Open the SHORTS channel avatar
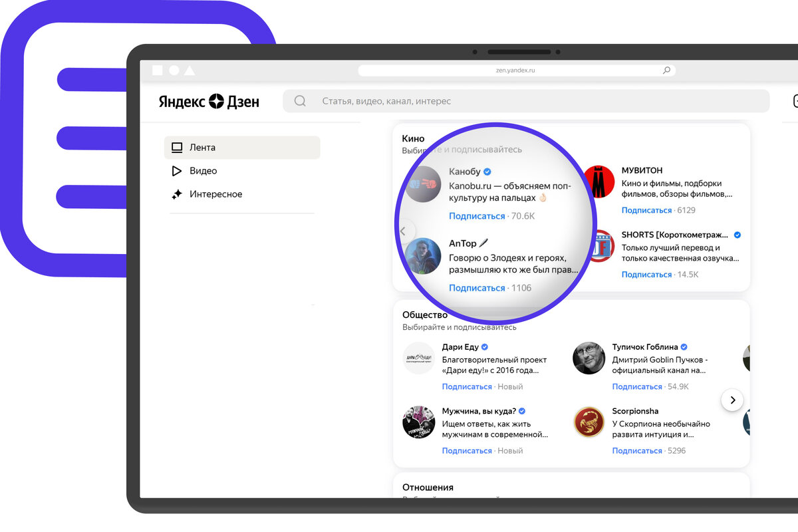Viewport: 798px width, 532px height. [x=602, y=246]
